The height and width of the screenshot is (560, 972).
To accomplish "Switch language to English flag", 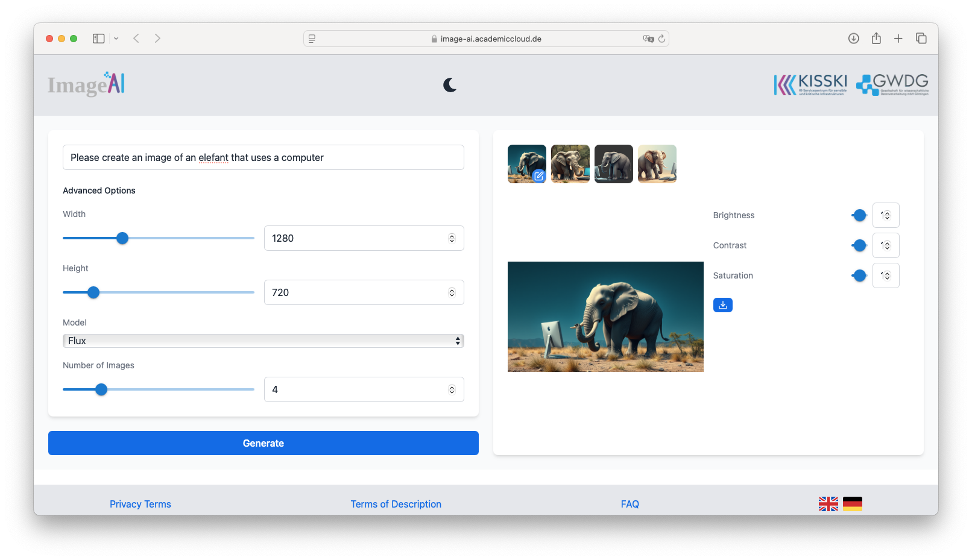I will pos(828,504).
